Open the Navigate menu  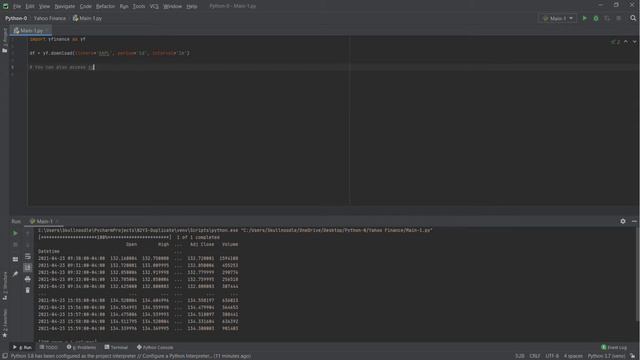[x=64, y=6]
